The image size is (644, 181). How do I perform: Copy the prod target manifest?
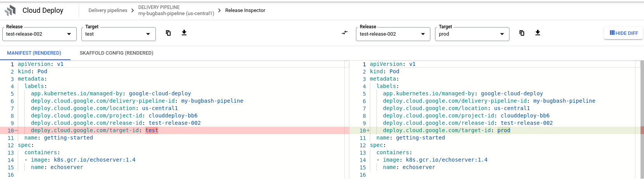pyautogui.click(x=522, y=33)
